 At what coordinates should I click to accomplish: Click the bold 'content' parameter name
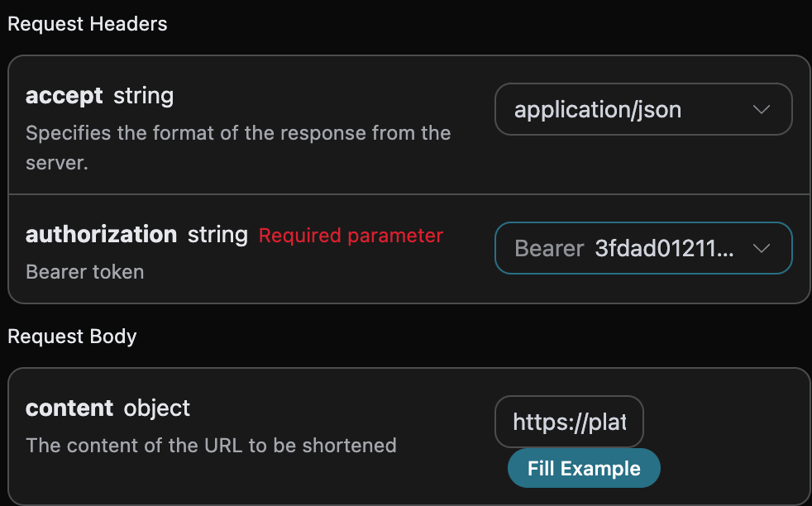point(69,408)
